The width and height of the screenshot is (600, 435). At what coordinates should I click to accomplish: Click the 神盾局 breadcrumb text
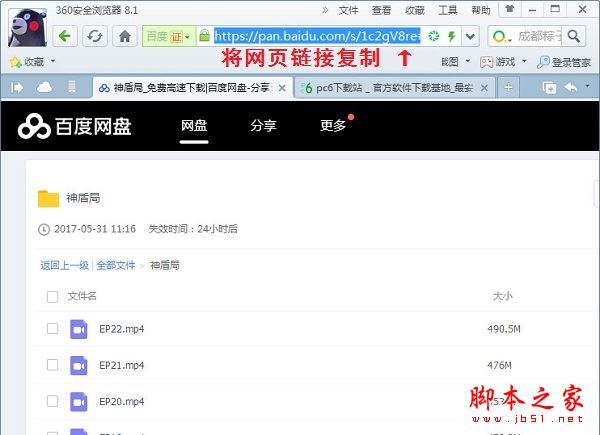pos(165,265)
